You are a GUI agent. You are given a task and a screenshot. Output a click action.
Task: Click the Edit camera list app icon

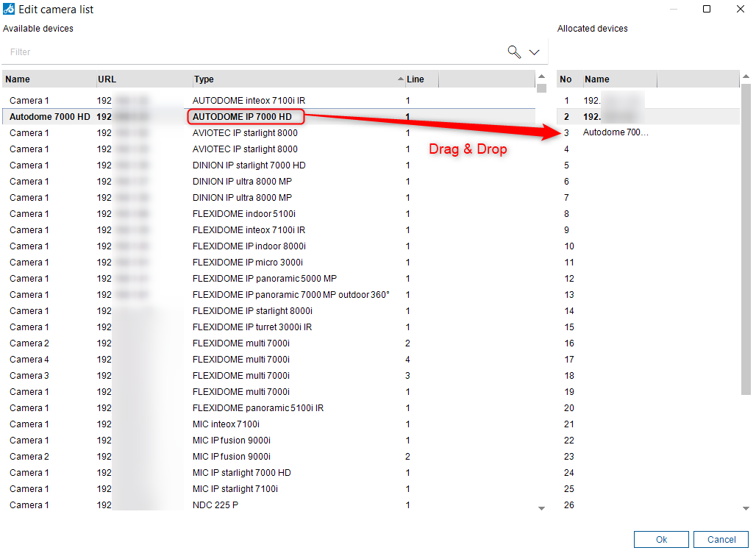point(9,9)
